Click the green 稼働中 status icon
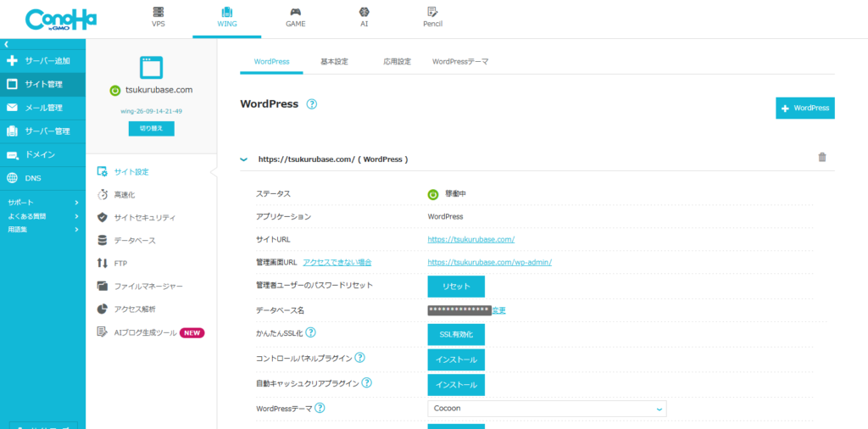Screen dimensions: 868x429 point(433,194)
